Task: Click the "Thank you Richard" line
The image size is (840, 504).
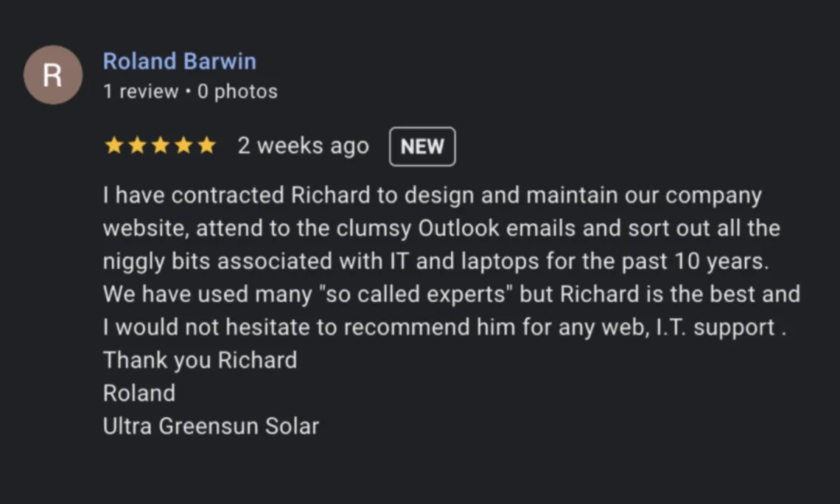Action: tap(200, 360)
